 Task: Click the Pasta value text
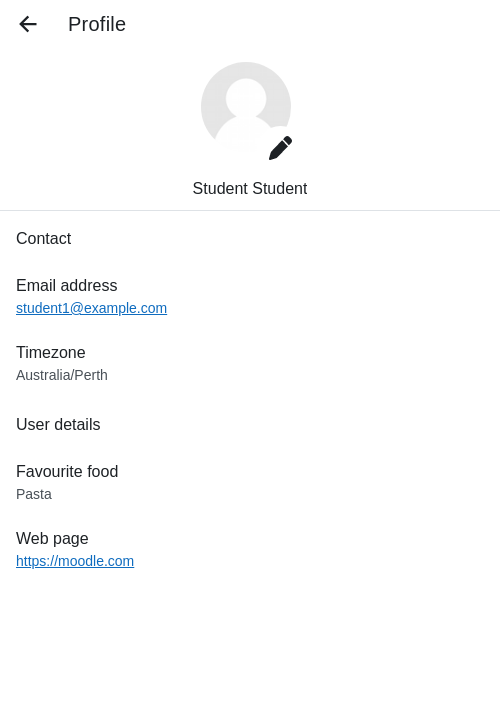[34, 494]
